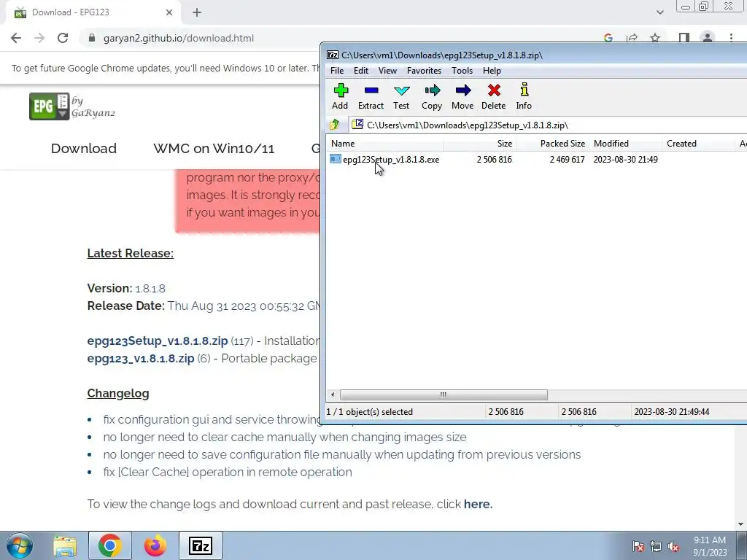The width and height of the screenshot is (747, 560).
Task: Follow the 'here.' change logs link
Action: click(479, 505)
